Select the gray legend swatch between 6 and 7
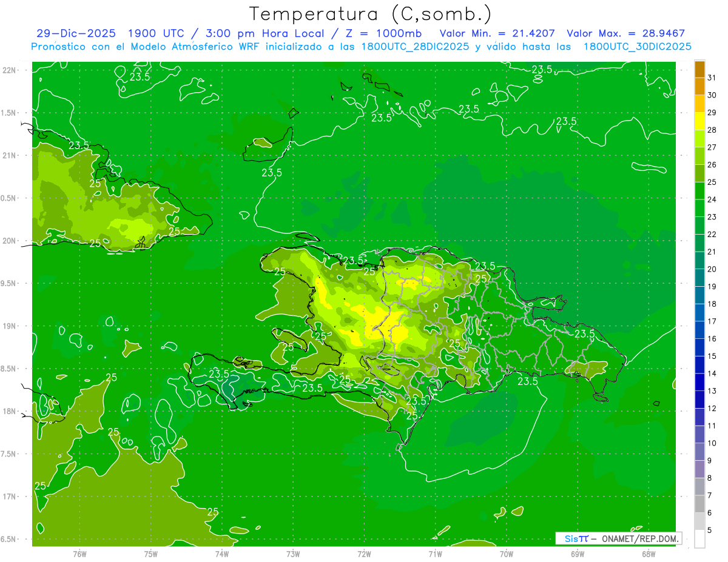Screen dimensions: 728x562 [699, 504]
